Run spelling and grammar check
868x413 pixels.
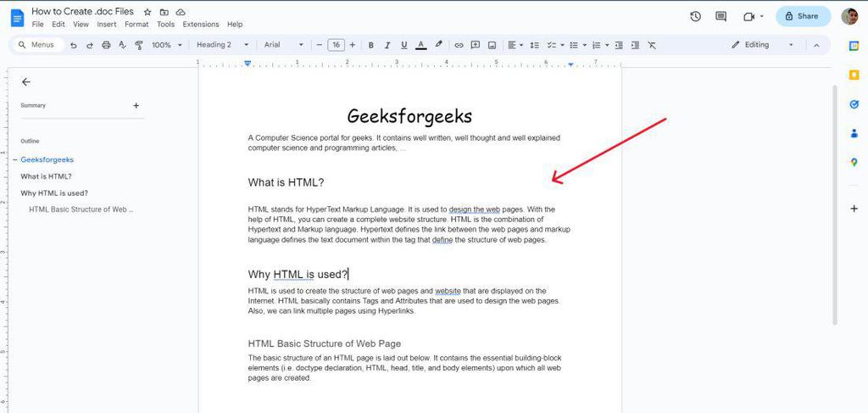[122, 46]
